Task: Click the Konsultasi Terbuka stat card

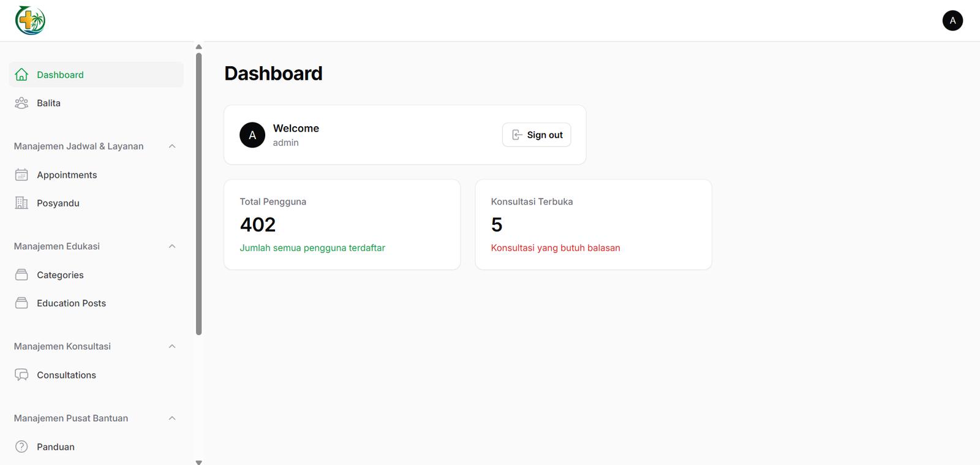Action: (593, 224)
